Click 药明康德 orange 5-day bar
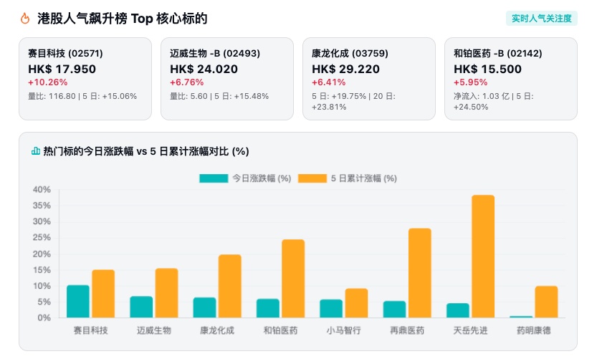This screenshot has width=597, height=364. [546, 302]
